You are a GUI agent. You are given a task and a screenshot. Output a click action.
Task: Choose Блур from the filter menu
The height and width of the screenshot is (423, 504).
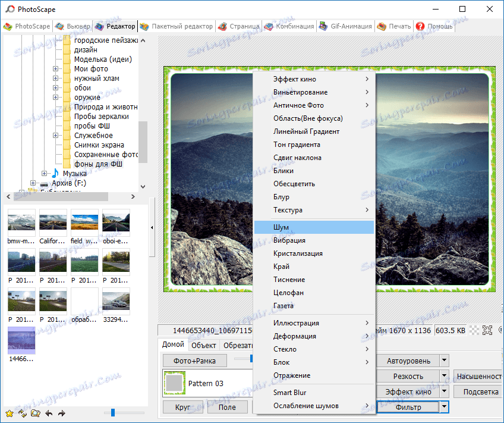(x=314, y=197)
